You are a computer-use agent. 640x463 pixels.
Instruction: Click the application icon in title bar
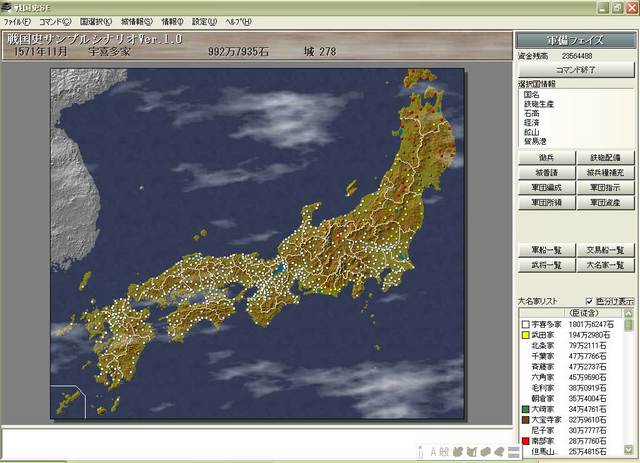pyautogui.click(x=6, y=7)
